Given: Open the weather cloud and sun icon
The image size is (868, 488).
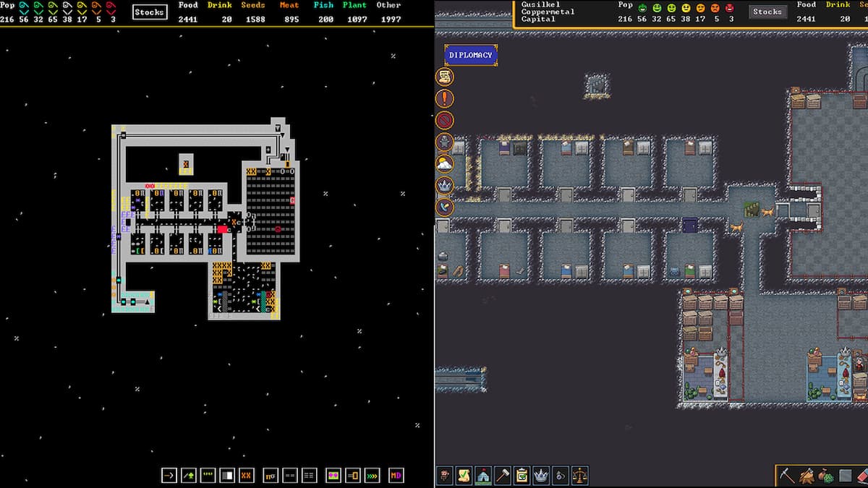Looking at the screenshot, I should pyautogui.click(x=444, y=164).
